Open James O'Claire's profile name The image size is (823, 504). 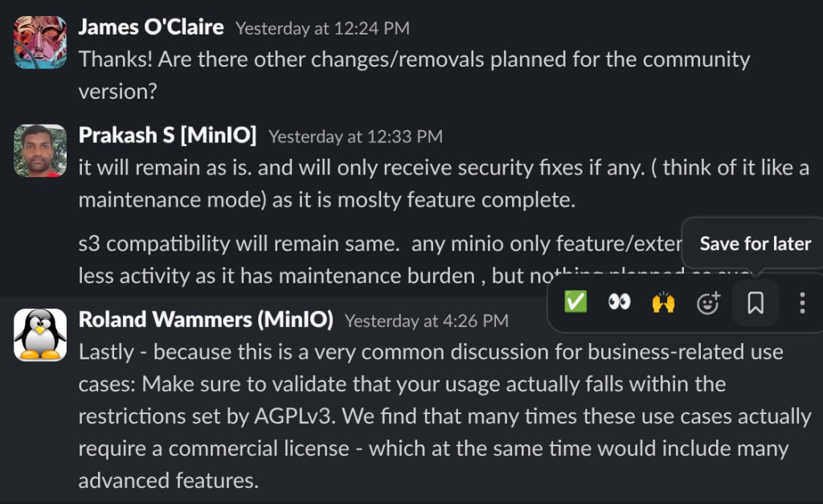[x=151, y=27]
